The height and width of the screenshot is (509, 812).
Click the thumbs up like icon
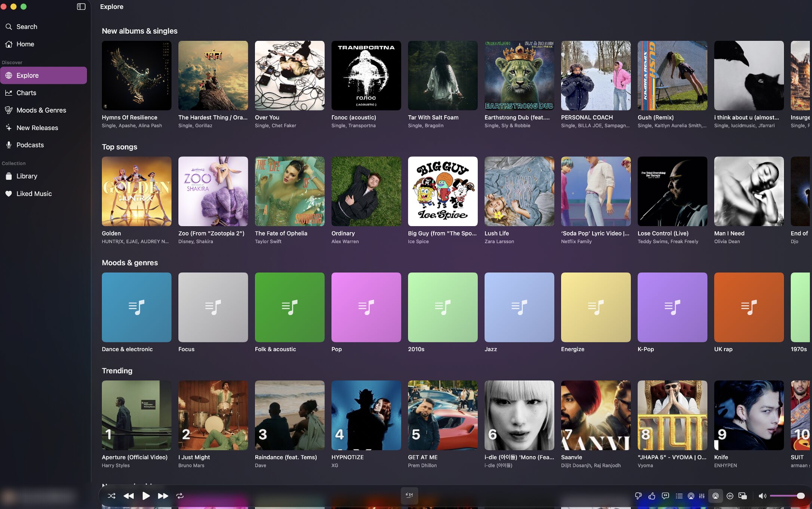(652, 496)
